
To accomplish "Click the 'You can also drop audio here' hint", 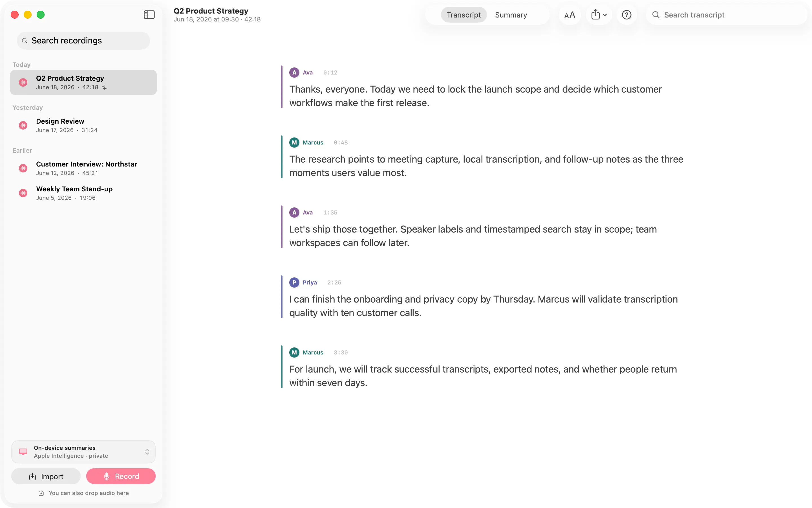I will coord(83,493).
